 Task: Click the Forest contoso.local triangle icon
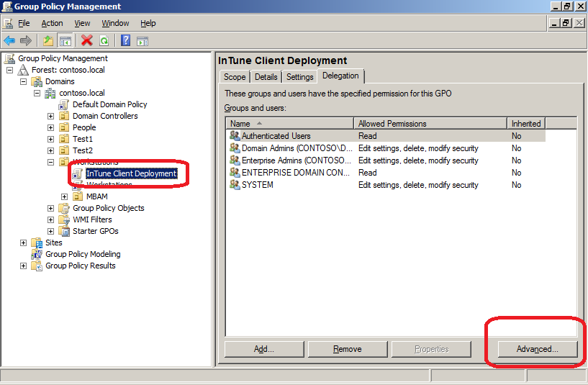23,70
